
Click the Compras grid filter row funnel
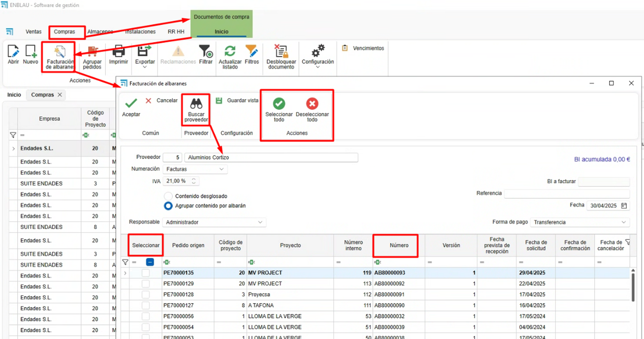pos(13,135)
